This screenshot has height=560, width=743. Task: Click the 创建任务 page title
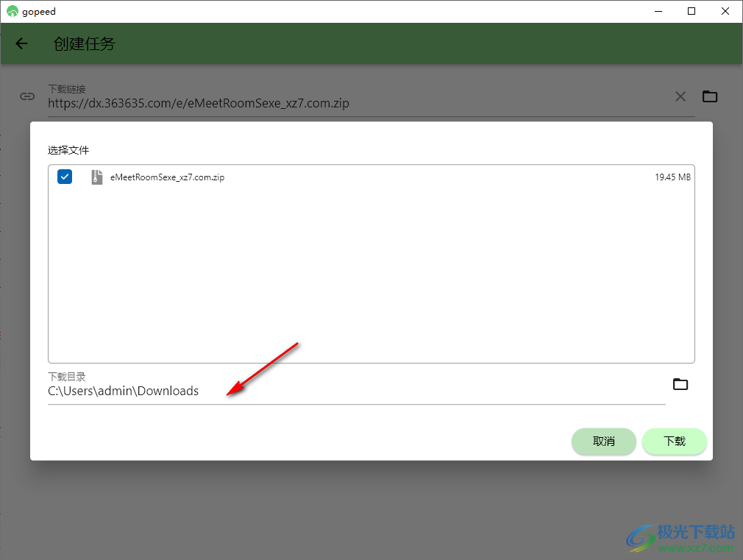tap(85, 44)
